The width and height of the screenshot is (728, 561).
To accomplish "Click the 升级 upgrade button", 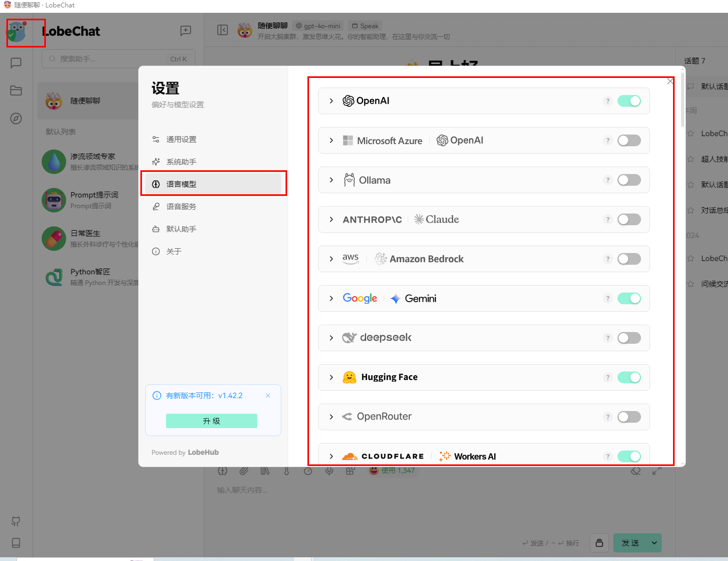I will 211,421.
